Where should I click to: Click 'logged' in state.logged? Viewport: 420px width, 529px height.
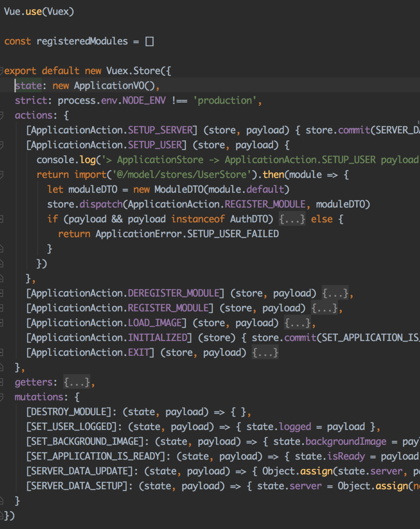(x=295, y=427)
